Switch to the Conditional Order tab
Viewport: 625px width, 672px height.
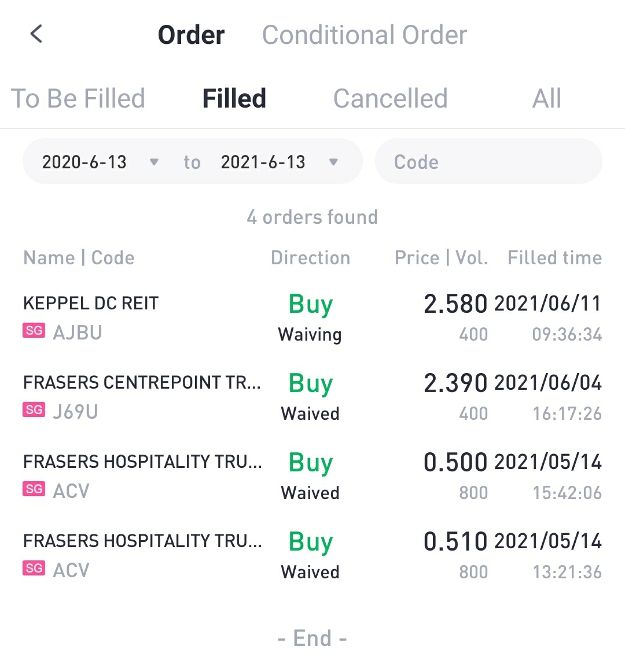364,35
